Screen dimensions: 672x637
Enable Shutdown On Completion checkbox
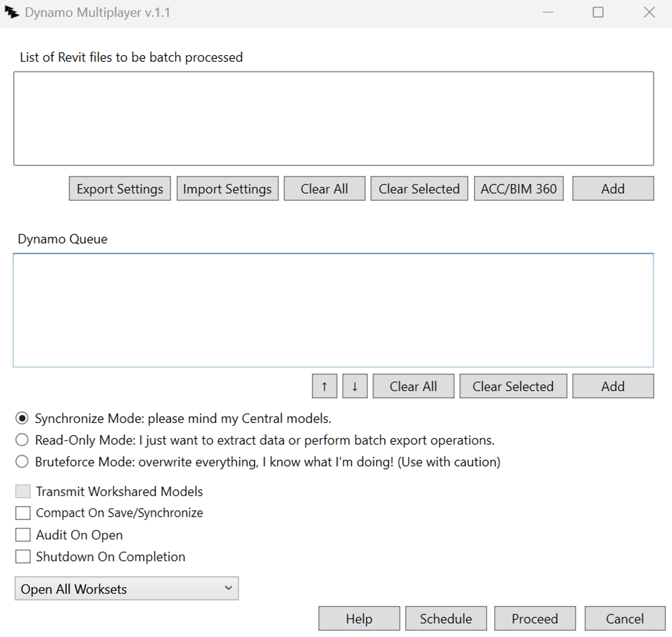[x=23, y=557]
